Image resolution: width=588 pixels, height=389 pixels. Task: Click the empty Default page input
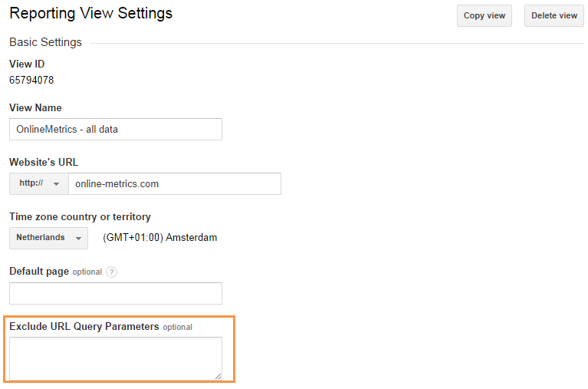(x=116, y=293)
